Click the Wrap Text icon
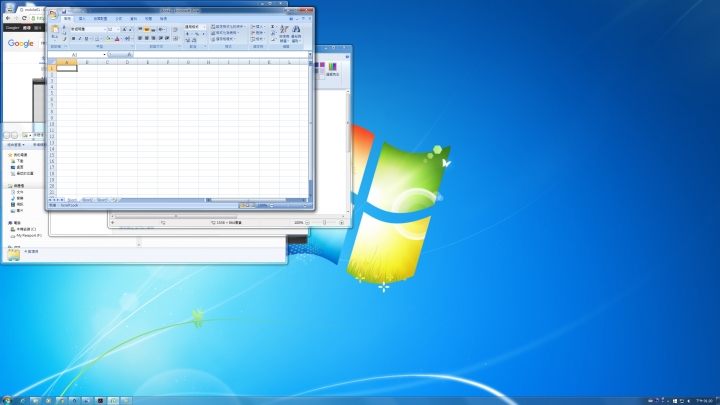This screenshot has height=405, width=720. [x=175, y=29]
